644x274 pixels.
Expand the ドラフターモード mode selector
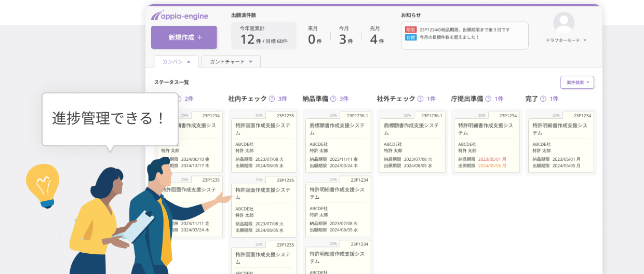[566, 40]
